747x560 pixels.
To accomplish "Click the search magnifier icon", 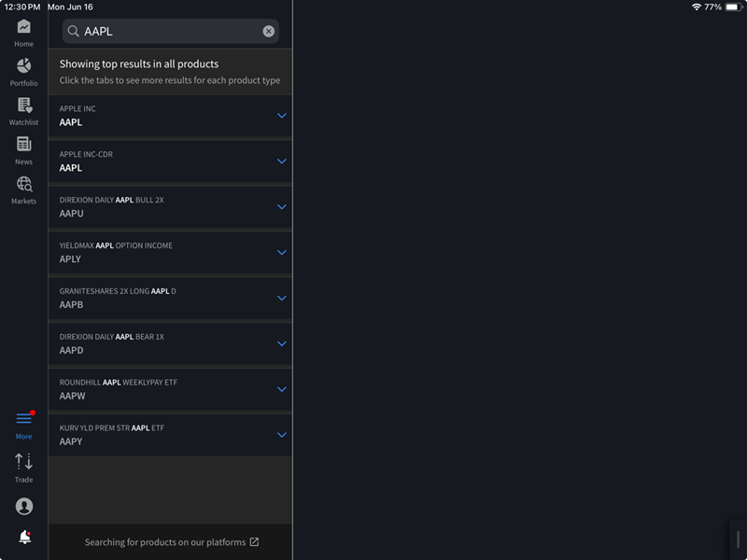I will tap(73, 31).
